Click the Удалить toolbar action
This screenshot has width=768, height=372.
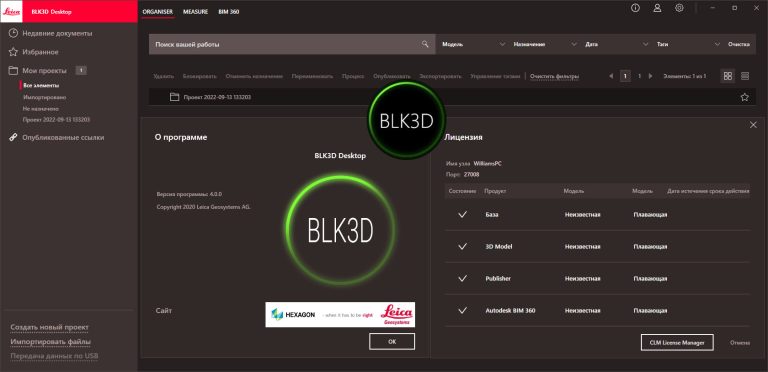(163, 77)
